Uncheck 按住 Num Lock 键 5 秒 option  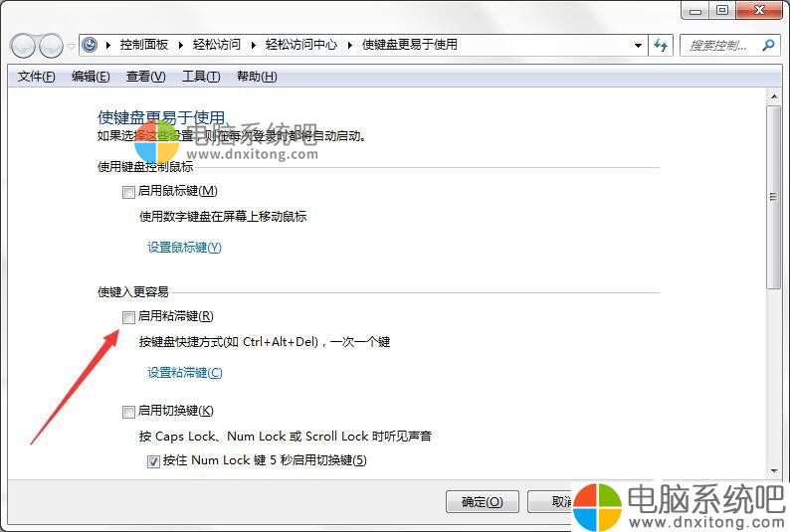click(153, 461)
